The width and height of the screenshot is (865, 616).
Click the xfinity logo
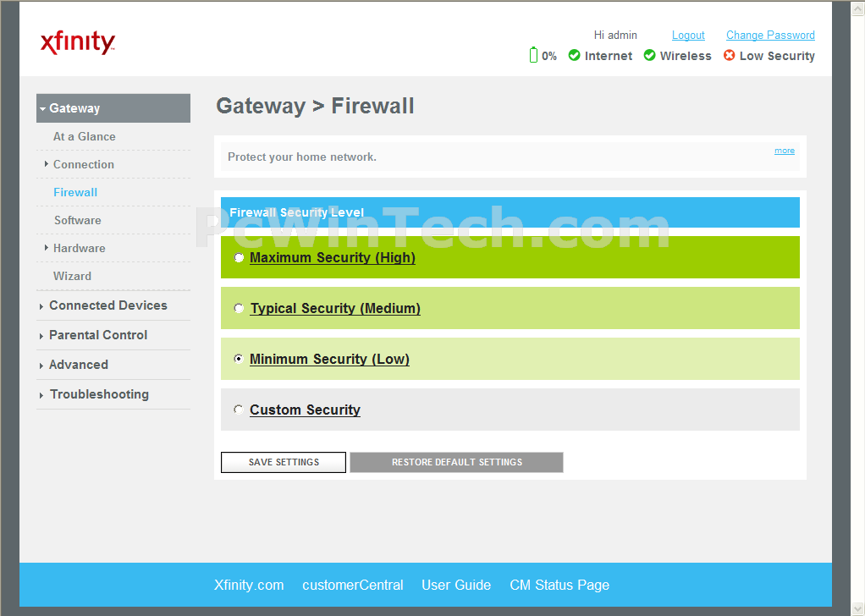point(78,42)
